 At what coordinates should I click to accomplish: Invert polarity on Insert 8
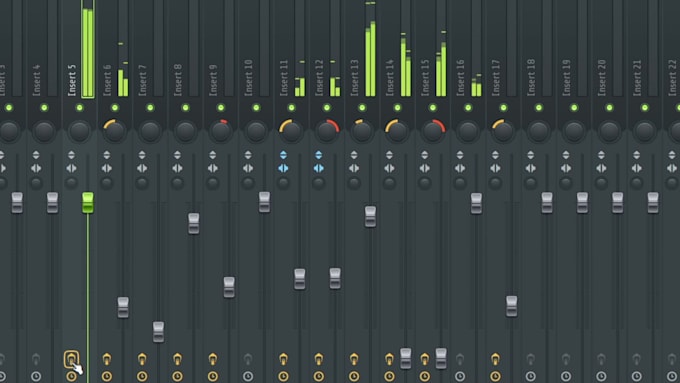point(177,155)
